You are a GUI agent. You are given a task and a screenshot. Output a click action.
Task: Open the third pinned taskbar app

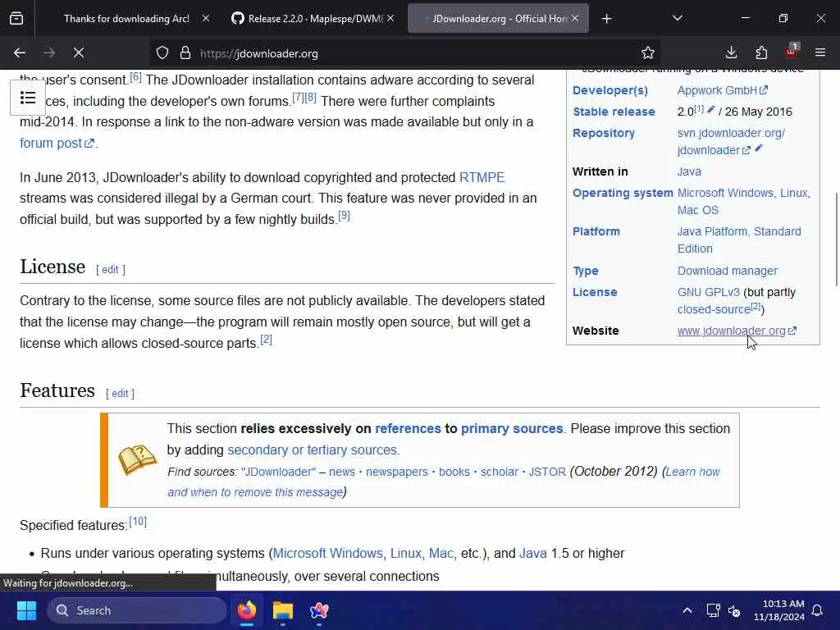(319, 610)
